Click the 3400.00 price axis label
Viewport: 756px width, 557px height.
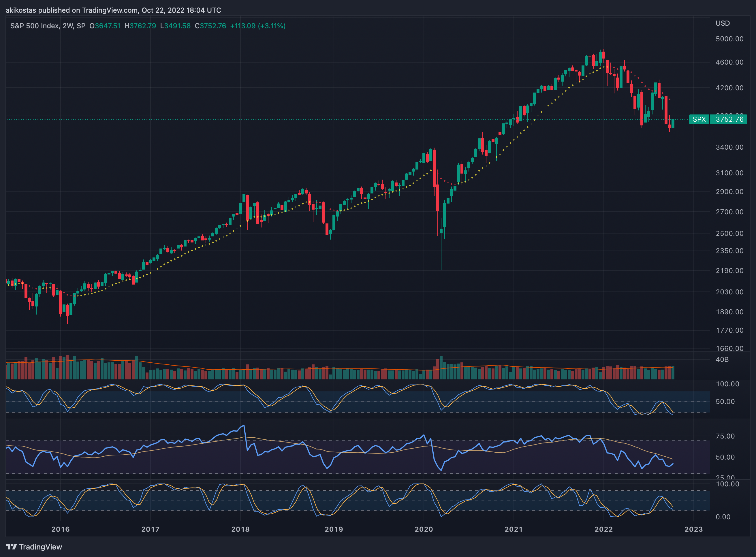point(730,147)
